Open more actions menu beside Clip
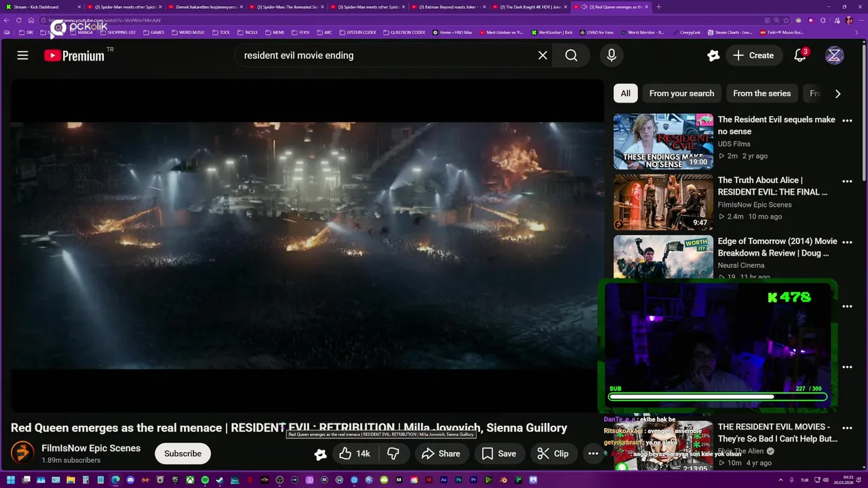 coord(593,453)
